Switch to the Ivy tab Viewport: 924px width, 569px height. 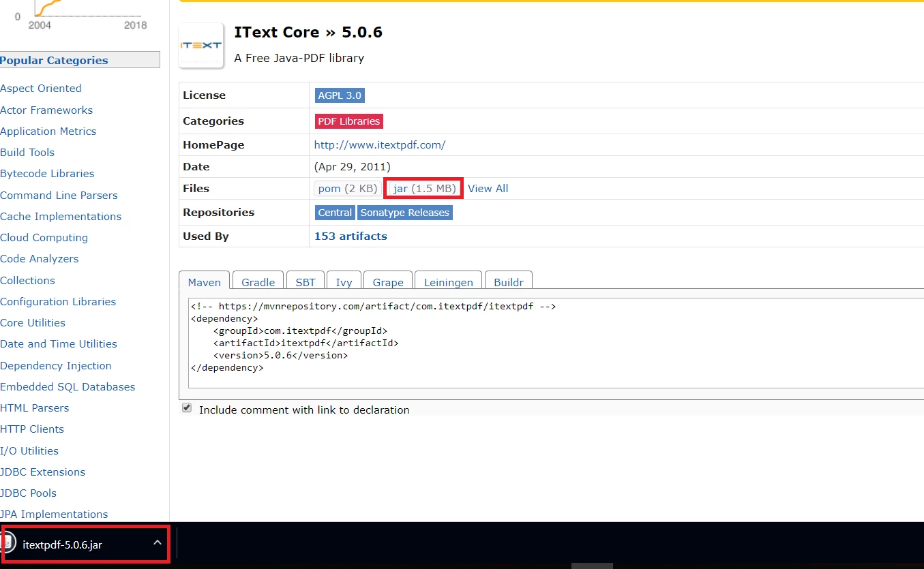[x=344, y=282]
